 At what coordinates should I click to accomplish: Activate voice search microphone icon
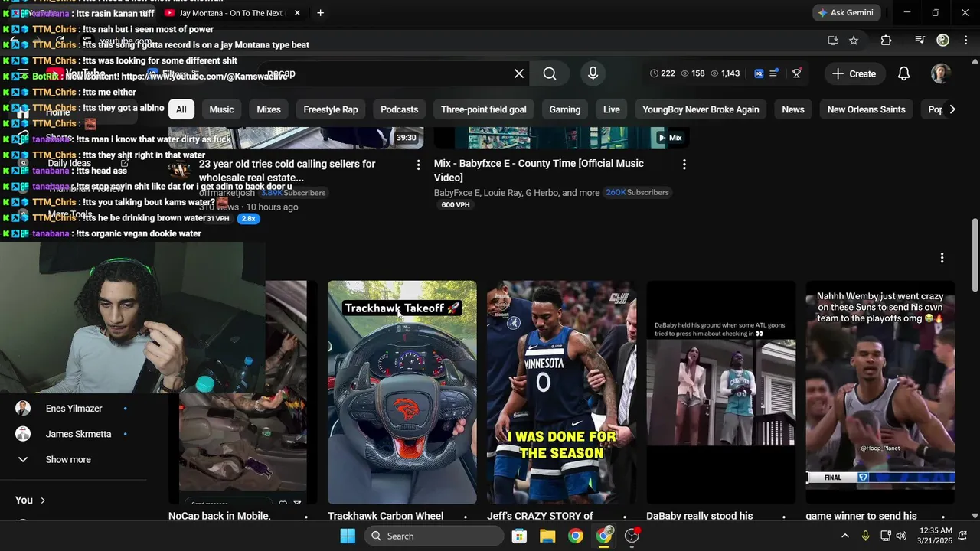point(593,73)
